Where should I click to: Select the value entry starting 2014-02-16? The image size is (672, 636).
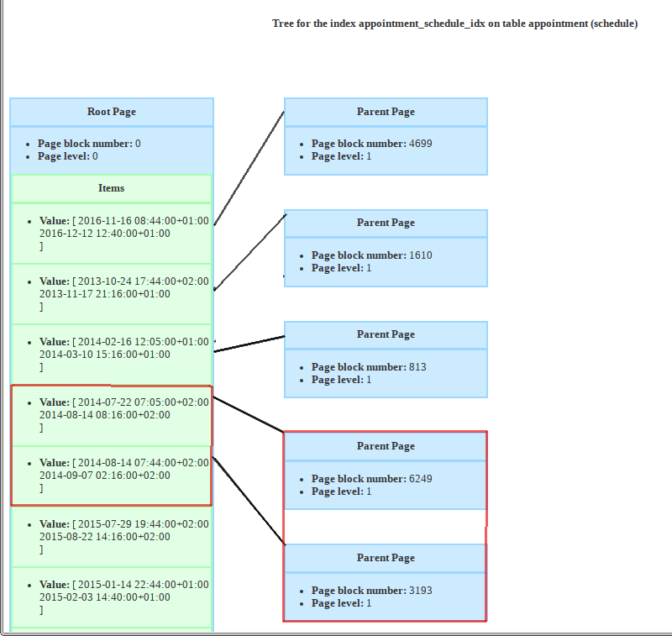tap(111, 355)
